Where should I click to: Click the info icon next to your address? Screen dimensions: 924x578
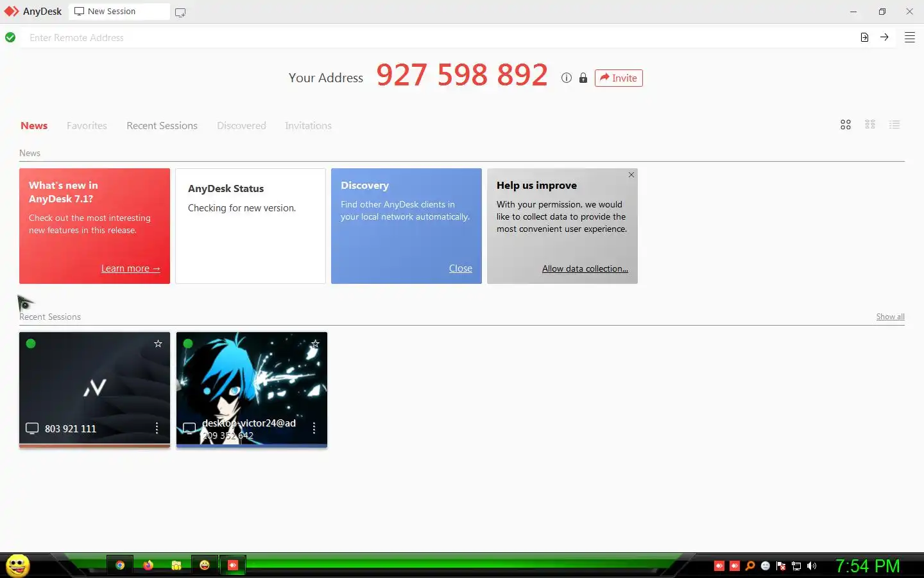[x=566, y=78]
